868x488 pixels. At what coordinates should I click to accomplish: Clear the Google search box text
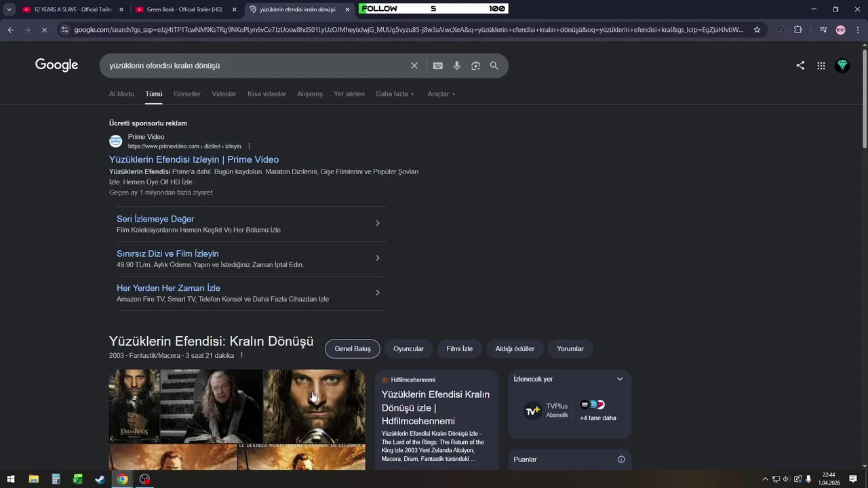tap(414, 66)
